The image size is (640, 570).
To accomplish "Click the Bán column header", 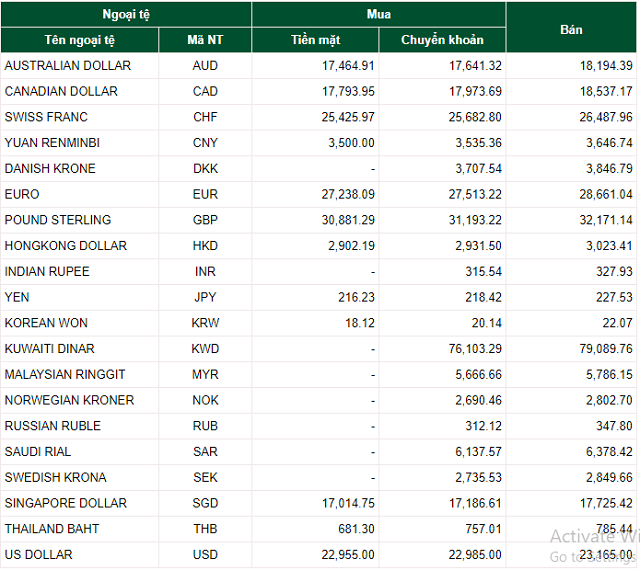I will point(571,29).
